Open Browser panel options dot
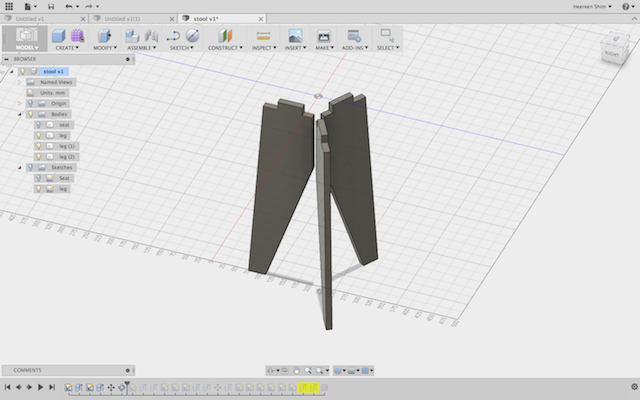 point(128,59)
